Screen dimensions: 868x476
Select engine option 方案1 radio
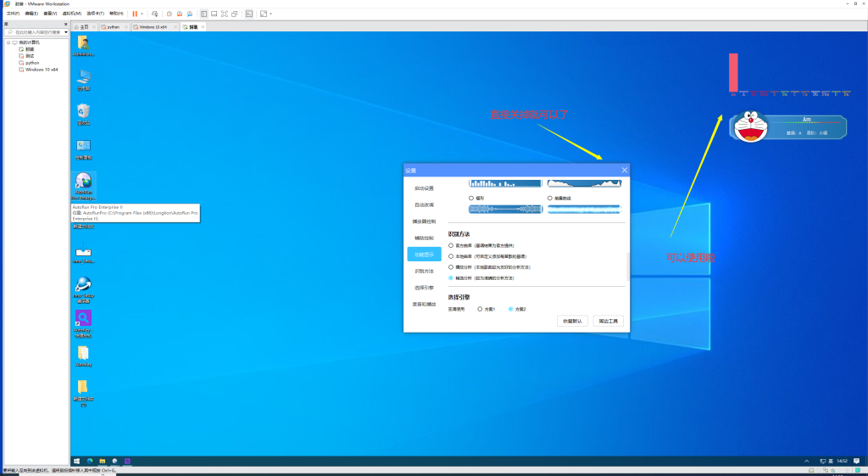tap(480, 309)
